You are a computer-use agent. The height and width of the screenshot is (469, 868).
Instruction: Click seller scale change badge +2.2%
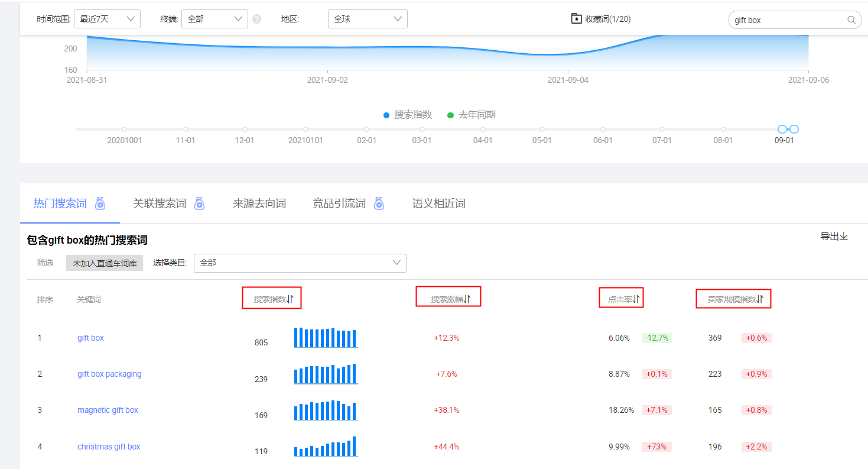pos(756,447)
